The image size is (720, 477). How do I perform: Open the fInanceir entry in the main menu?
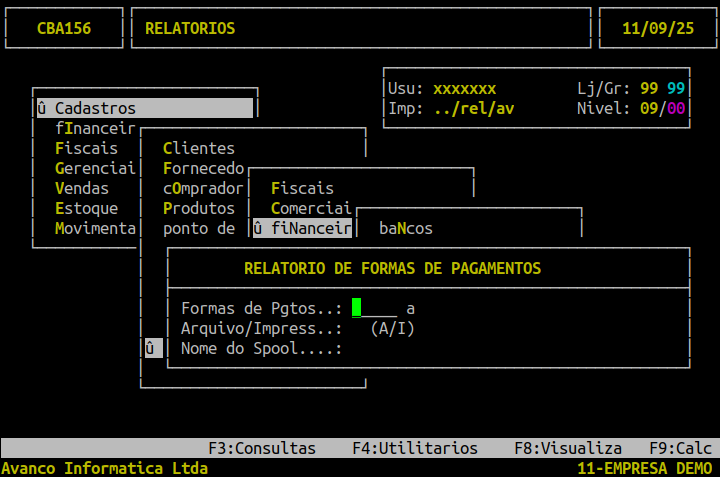click(95, 128)
